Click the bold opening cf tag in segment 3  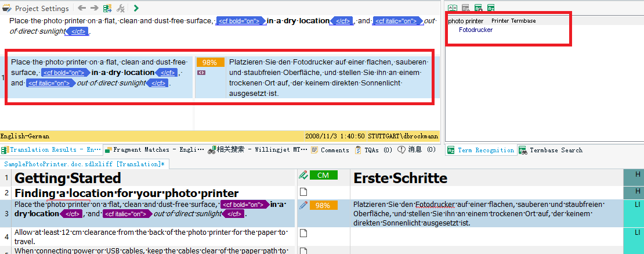pyautogui.click(x=243, y=205)
